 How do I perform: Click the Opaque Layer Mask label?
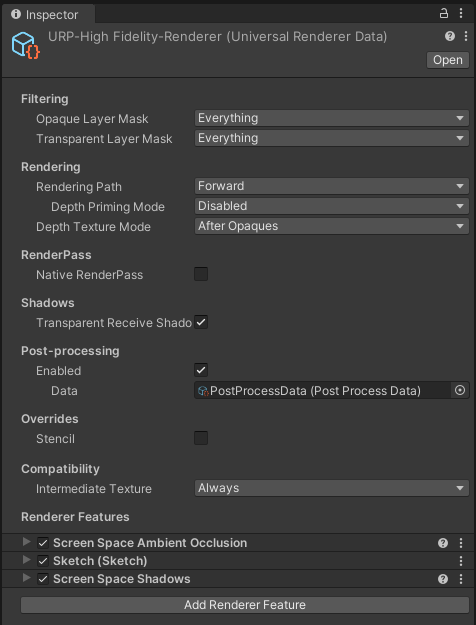(x=92, y=119)
